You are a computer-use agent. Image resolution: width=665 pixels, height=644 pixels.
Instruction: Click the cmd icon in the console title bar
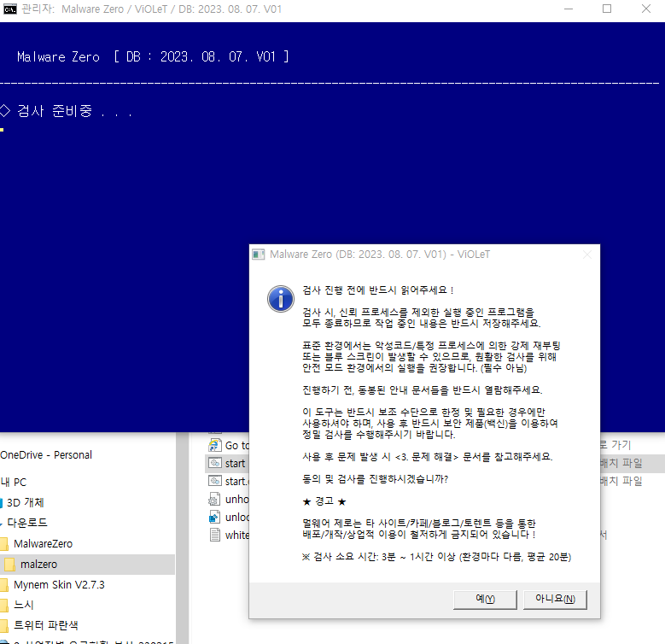[9, 9]
